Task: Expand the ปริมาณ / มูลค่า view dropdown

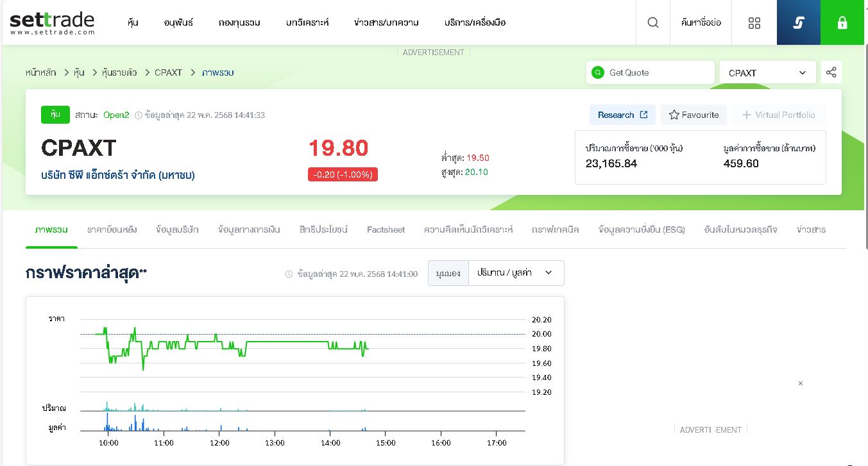Action: pyautogui.click(x=516, y=273)
